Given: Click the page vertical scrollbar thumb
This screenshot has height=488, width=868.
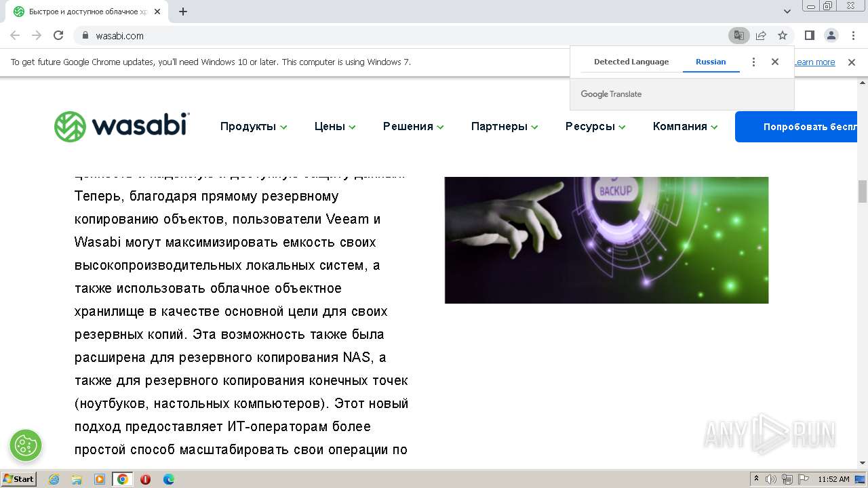Looking at the screenshot, I should 863,191.
